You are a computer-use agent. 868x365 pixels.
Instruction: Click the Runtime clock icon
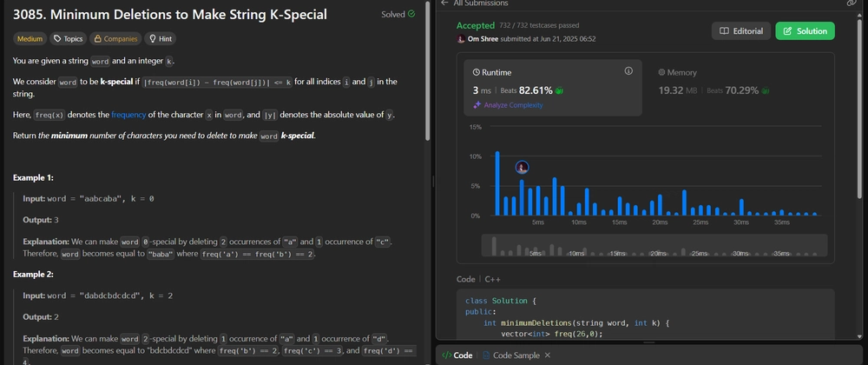pyautogui.click(x=476, y=72)
